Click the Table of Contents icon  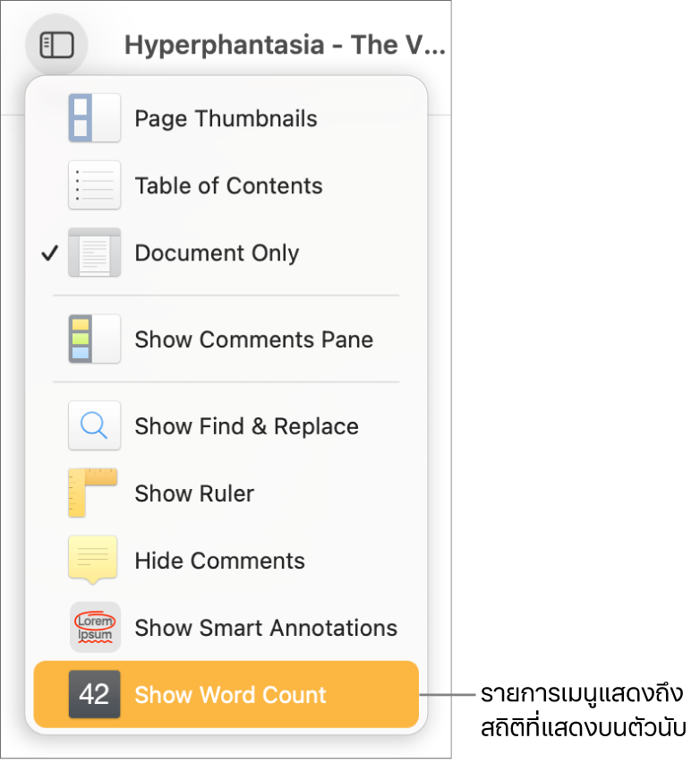94,185
